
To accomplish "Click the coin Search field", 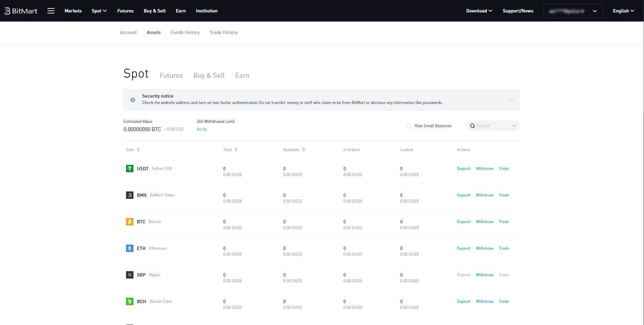I will (x=491, y=126).
